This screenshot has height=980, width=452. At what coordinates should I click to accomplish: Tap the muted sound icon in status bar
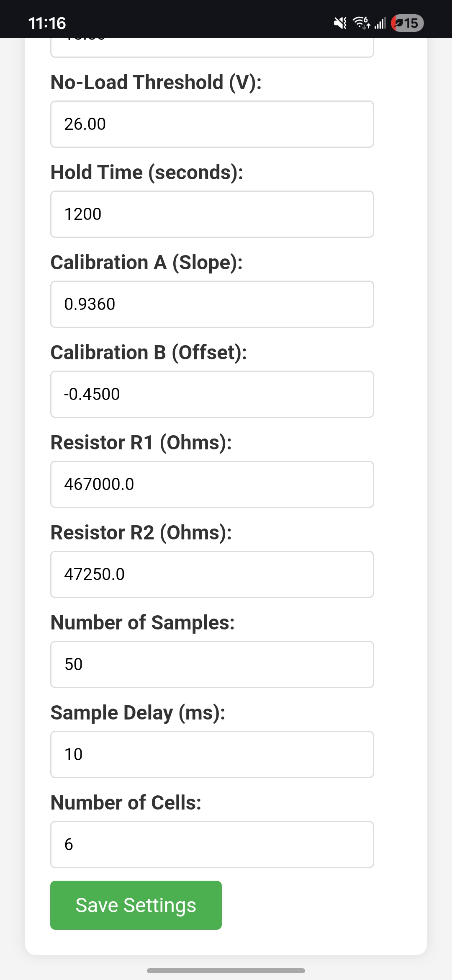[x=340, y=23]
